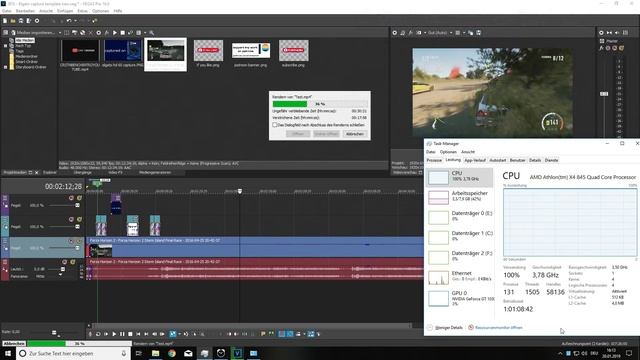
Task: Open the first video track's hamburger menu
Action: click(5, 198)
